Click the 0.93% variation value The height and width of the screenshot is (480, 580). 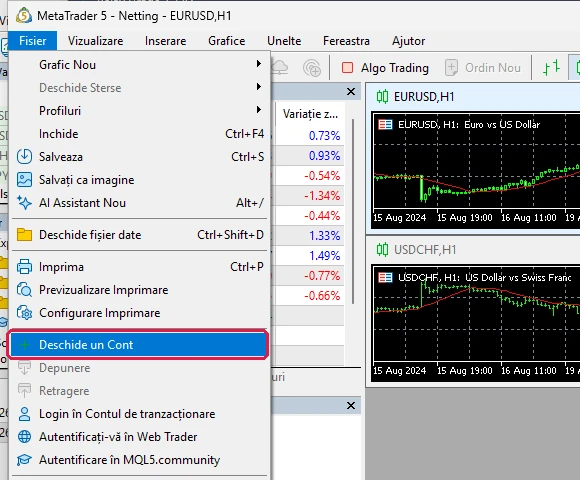[324, 156]
